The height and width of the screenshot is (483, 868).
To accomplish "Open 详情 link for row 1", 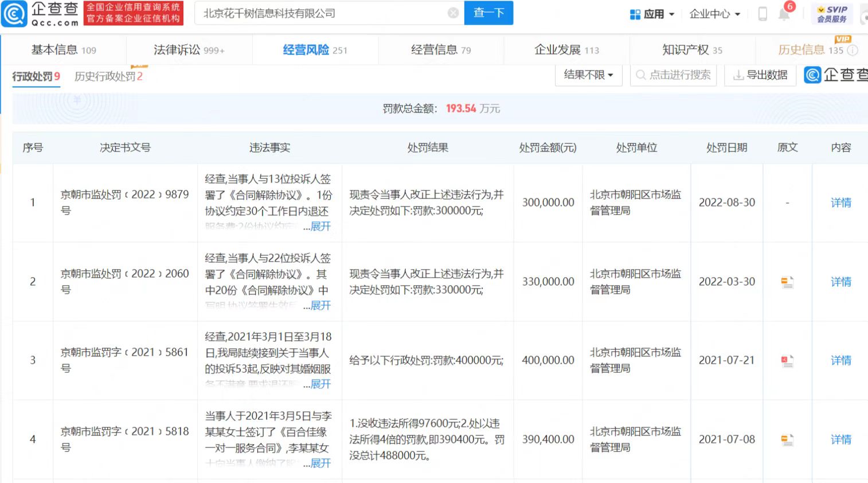I will (840, 202).
